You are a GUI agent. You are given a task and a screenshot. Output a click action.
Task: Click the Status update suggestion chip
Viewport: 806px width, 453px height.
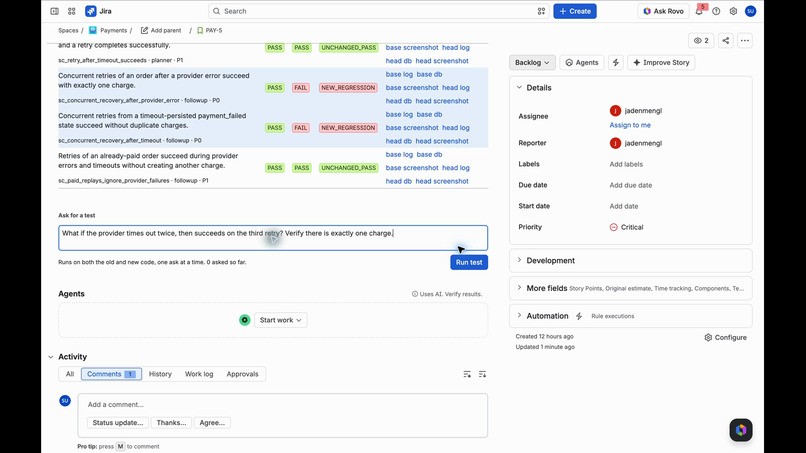pos(118,423)
